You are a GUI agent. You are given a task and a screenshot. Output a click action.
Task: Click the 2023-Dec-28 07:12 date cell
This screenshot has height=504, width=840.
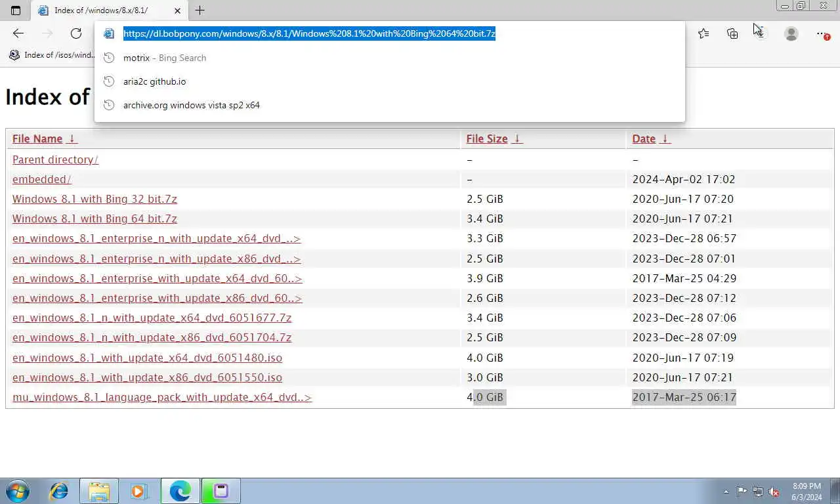coord(684,298)
